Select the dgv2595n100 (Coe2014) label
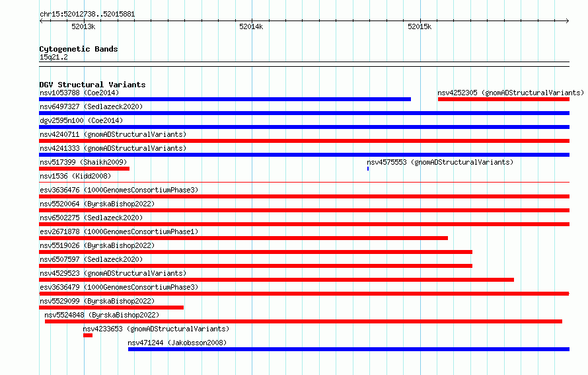The height and width of the screenshot is (375, 588). pyautogui.click(x=81, y=120)
